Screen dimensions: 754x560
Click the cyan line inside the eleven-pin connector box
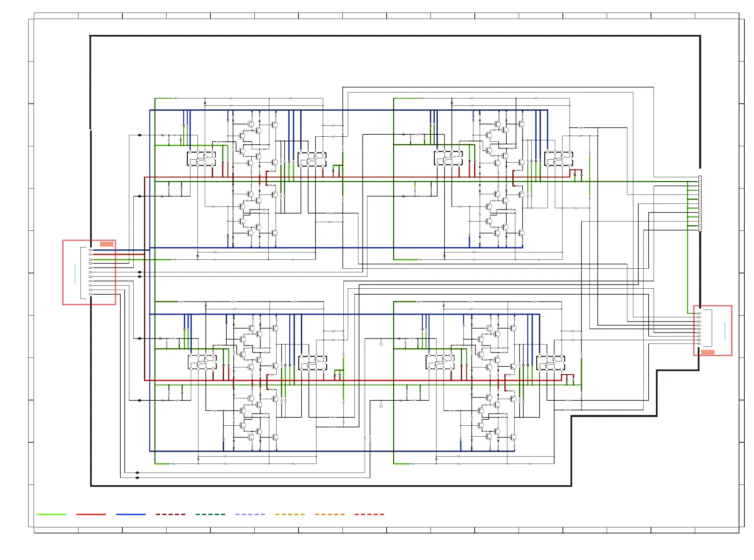pyautogui.click(x=75, y=274)
